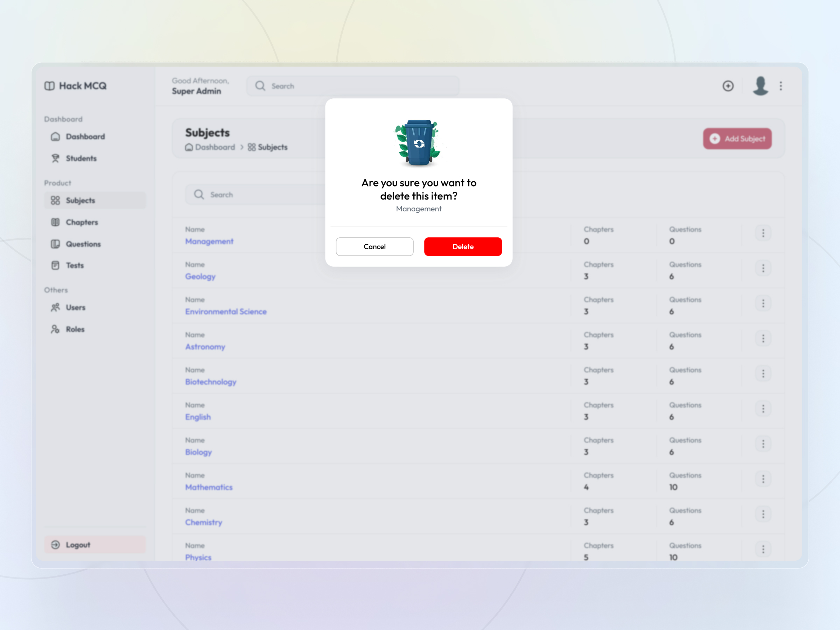This screenshot has height=630, width=840.
Task: Open the Biotechnology subject link
Action: tap(211, 382)
